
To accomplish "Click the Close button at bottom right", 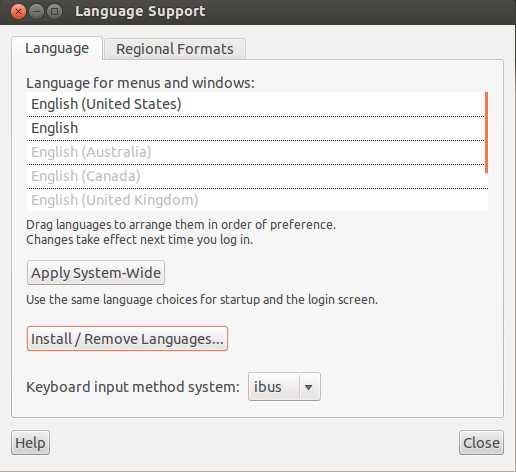I will coord(481,443).
